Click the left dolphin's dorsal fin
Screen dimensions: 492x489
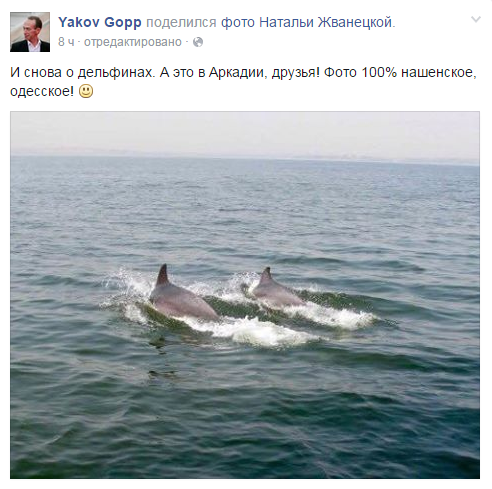click(163, 275)
